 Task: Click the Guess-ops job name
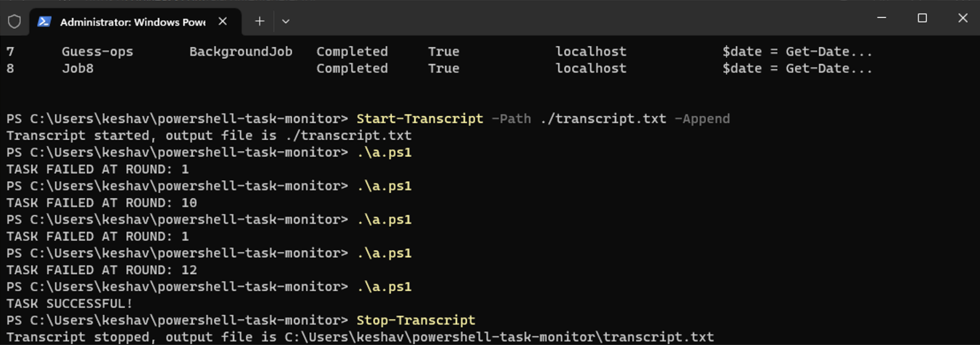pyautogui.click(x=97, y=51)
